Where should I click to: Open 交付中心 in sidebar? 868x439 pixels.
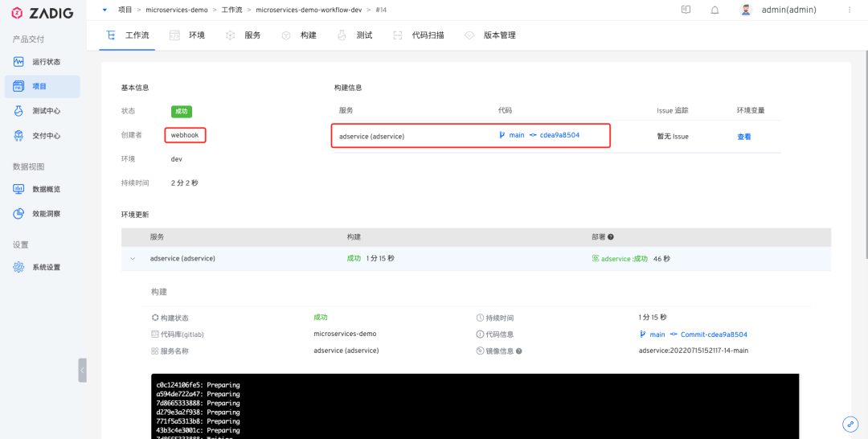click(42, 136)
